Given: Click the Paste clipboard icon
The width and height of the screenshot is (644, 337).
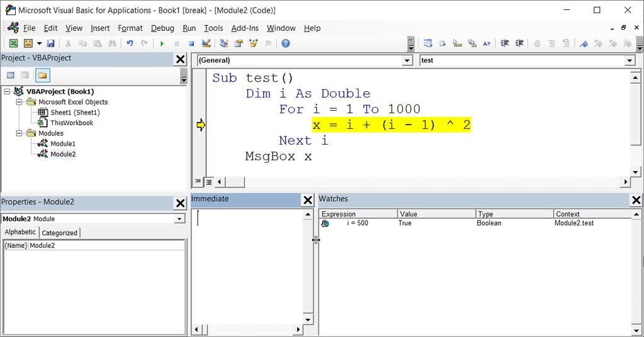Looking at the screenshot, I should point(98,43).
